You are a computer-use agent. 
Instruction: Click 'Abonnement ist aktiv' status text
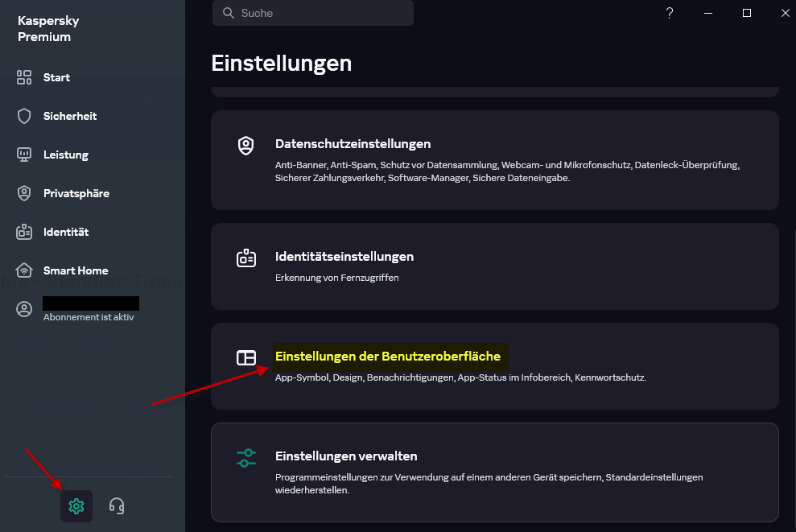tap(89, 317)
